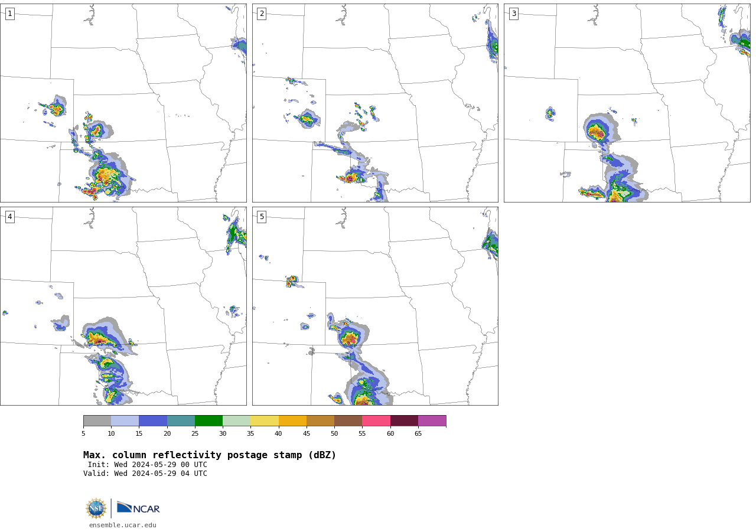Click the colorbar tick label 65
756x532 pixels.
(418, 434)
